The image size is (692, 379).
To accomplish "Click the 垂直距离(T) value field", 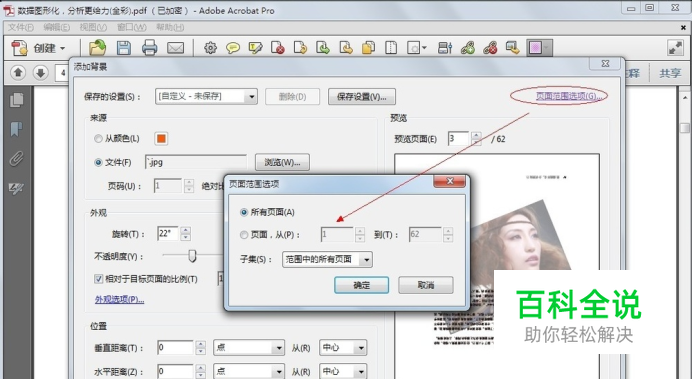I will tap(176, 348).
